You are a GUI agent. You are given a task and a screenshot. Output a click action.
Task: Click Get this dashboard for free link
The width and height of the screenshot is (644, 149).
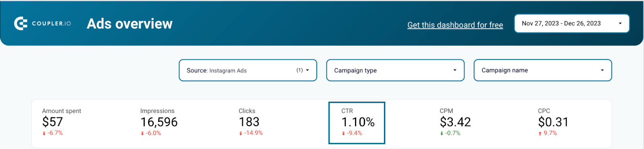[x=455, y=25]
